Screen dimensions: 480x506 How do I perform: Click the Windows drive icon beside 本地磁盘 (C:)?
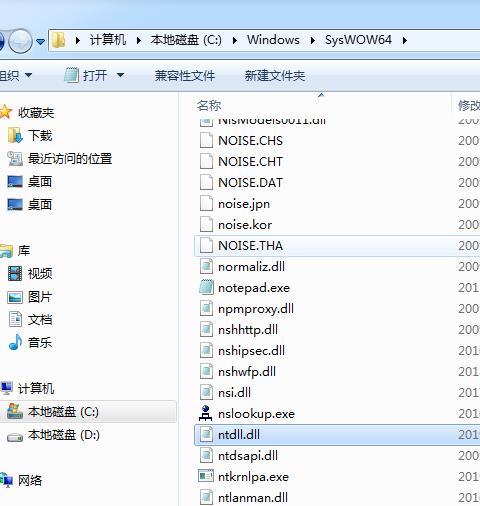point(15,411)
